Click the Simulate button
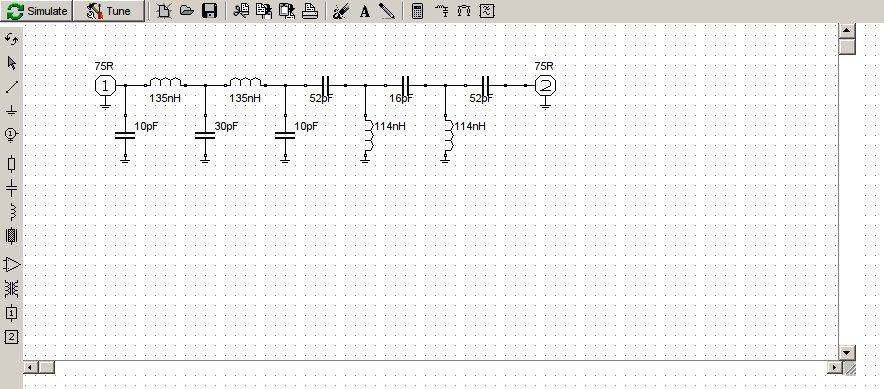 pos(37,11)
